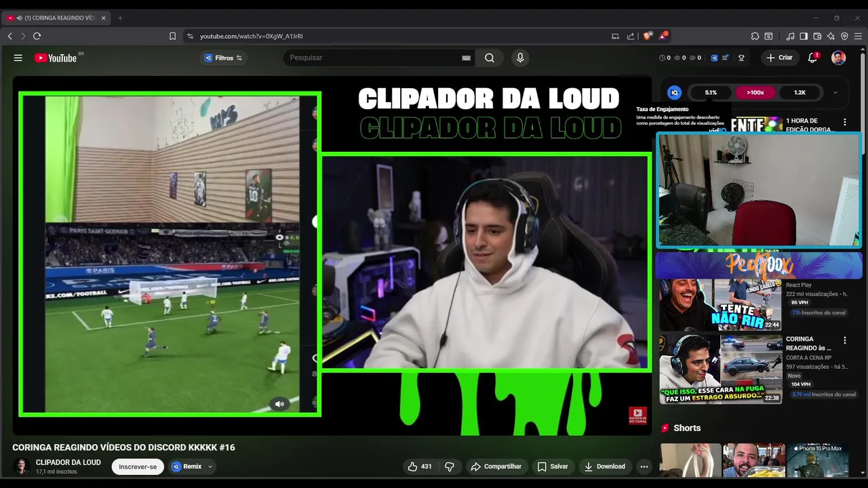
Task: Open options for 1 HORA DE EDIÇÃO video
Action: pos(845,123)
